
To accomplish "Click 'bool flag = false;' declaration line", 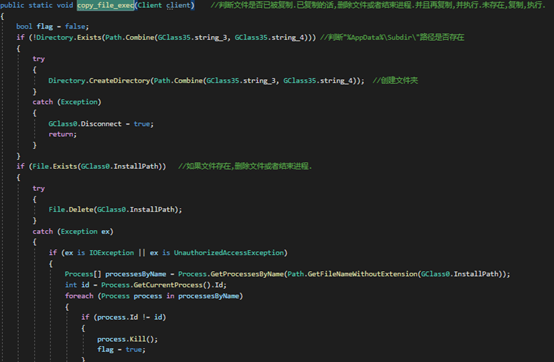I will pos(53,26).
